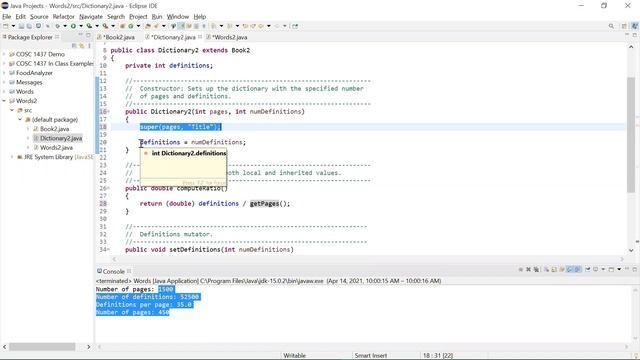Click the Display Selected Console icon
This screenshot has width=640, height=360.
[596, 269]
